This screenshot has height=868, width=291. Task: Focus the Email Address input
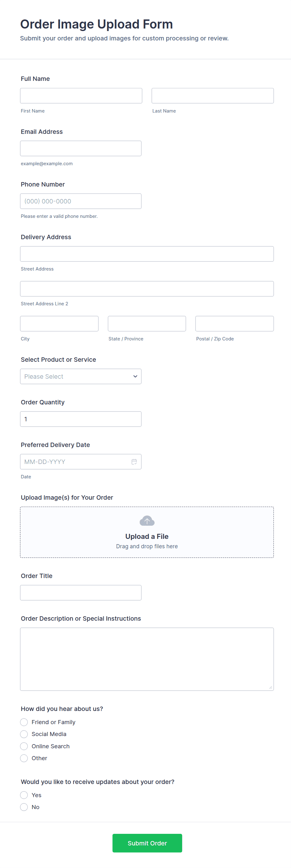point(81,149)
